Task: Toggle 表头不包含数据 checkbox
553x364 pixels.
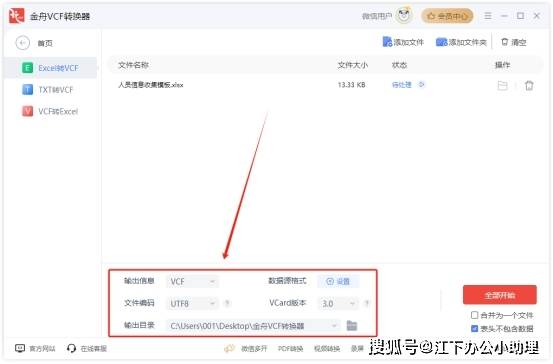Action: pos(474,329)
